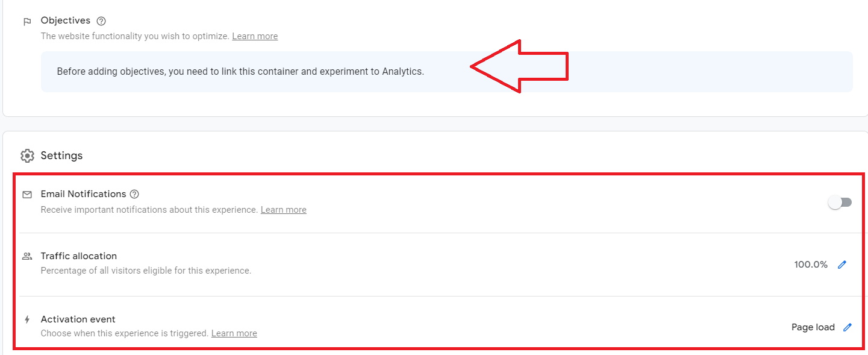Viewport: 868px width, 355px height.
Task: Open the Objectives help question-mark icon
Action: pos(101,21)
